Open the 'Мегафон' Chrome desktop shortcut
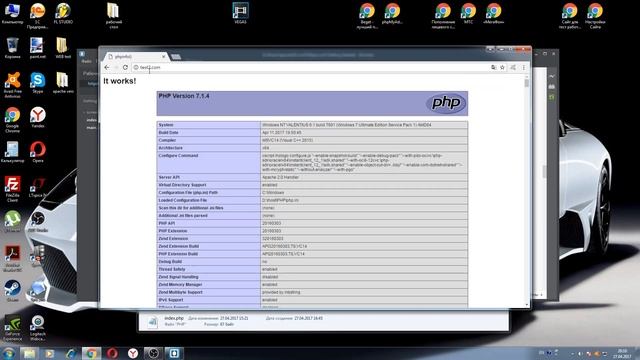Viewport: 640px width, 360px height. point(493,13)
